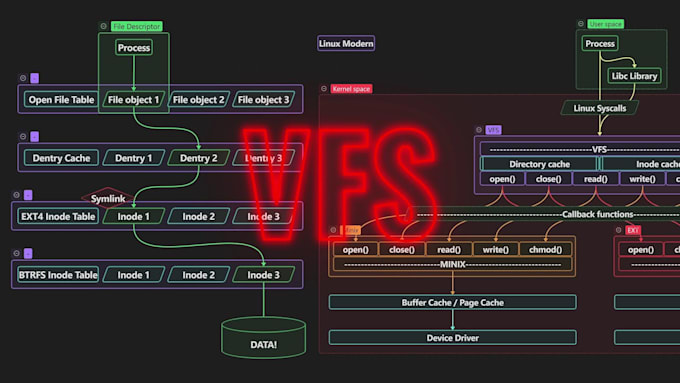This screenshot has height=383, width=680.
Task: Select the Device Driver node
Action: coord(453,338)
